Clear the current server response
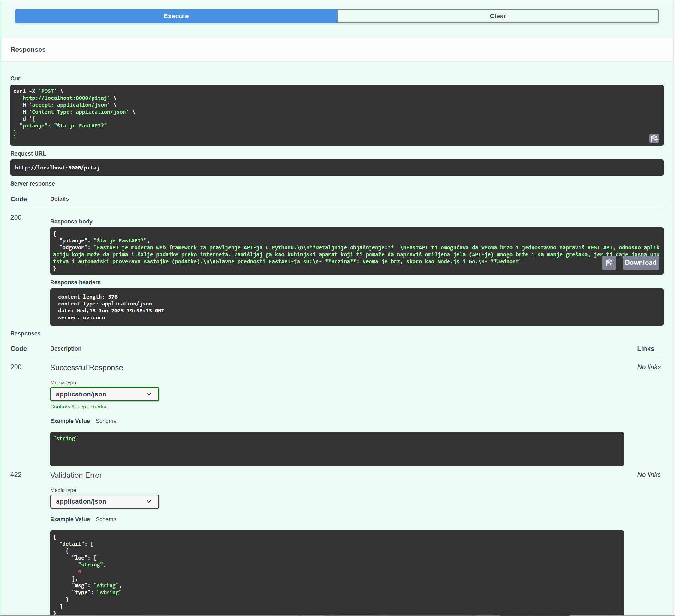 point(498,16)
